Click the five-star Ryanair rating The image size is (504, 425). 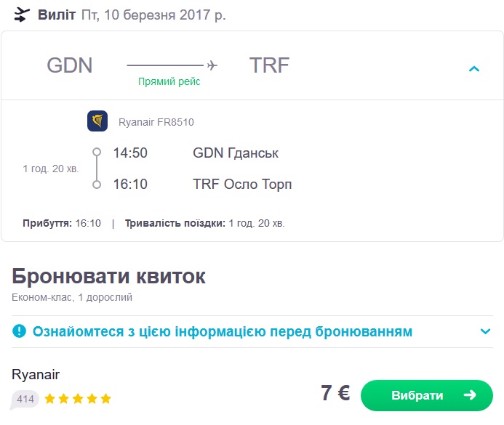(78, 398)
